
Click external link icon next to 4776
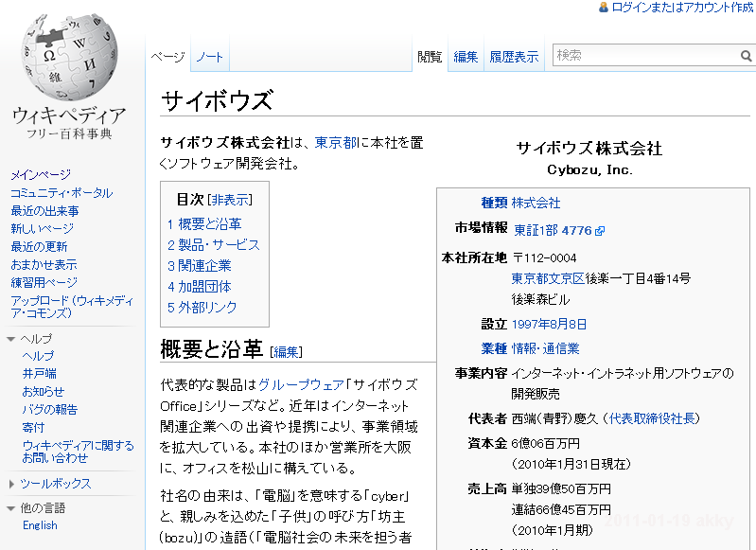click(600, 230)
